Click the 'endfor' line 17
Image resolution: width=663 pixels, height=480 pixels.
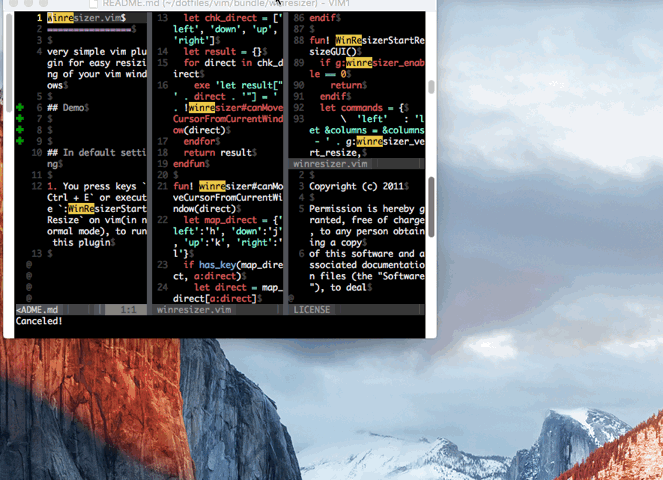[202, 141]
